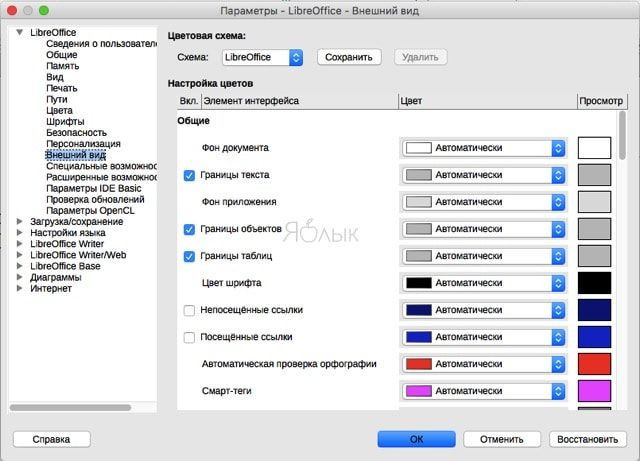The height and width of the screenshot is (461, 640).
Task: Select Параметры OpenCL in tree
Action: [x=90, y=210]
